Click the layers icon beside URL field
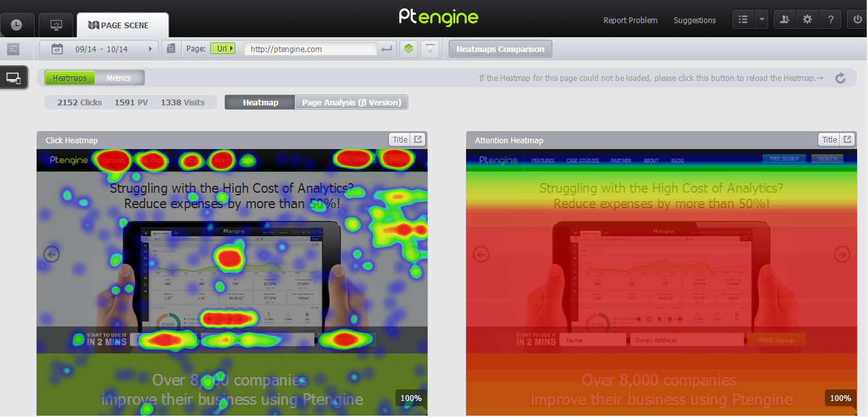This screenshot has height=417, width=868. coord(408,49)
